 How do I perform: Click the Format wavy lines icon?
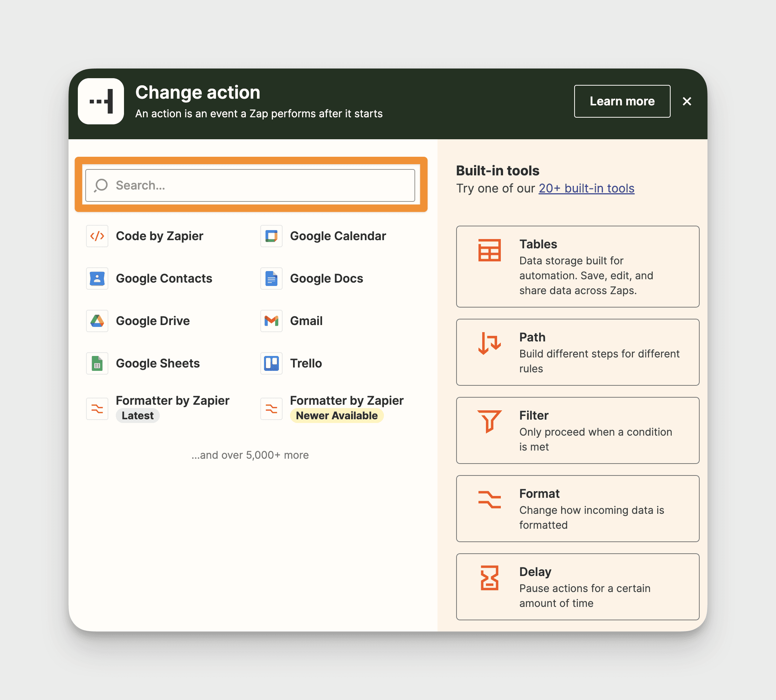click(489, 500)
